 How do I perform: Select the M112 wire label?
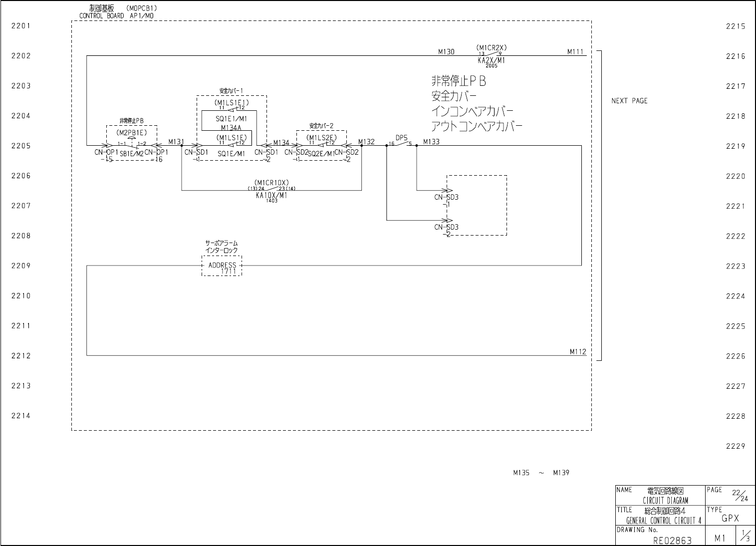coord(578,351)
